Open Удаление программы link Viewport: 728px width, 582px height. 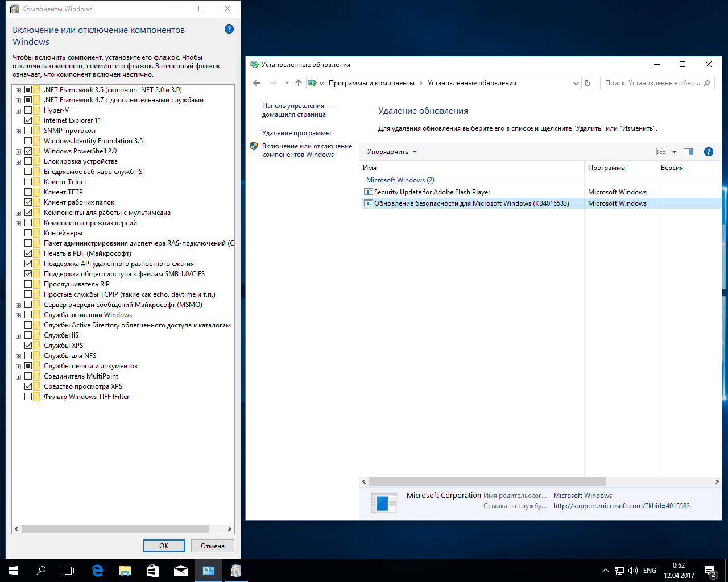[296, 133]
